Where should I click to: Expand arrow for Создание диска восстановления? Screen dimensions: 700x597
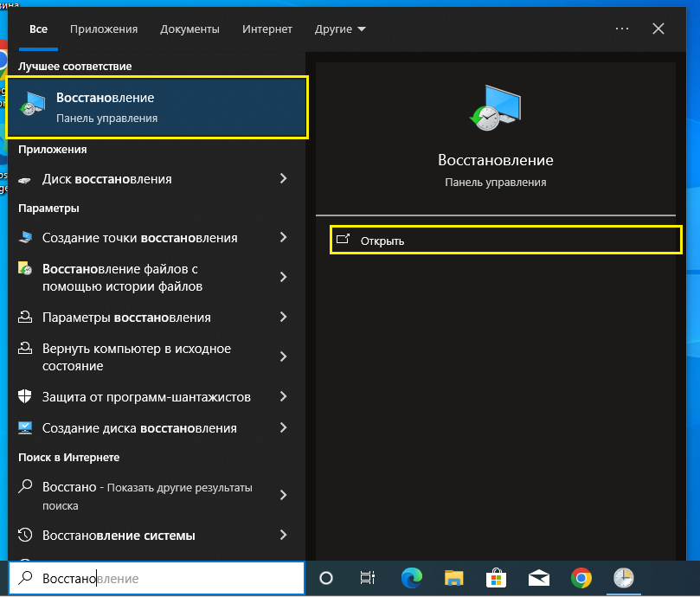tap(283, 427)
